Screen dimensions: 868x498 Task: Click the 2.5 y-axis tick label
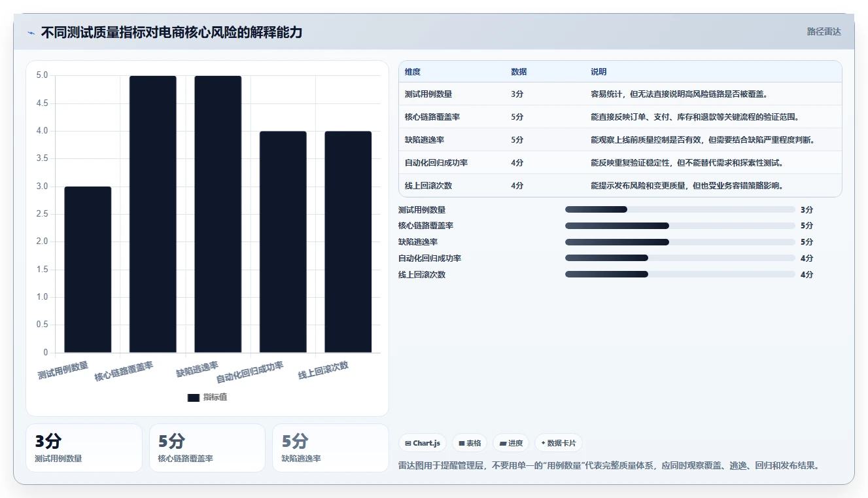[42, 214]
